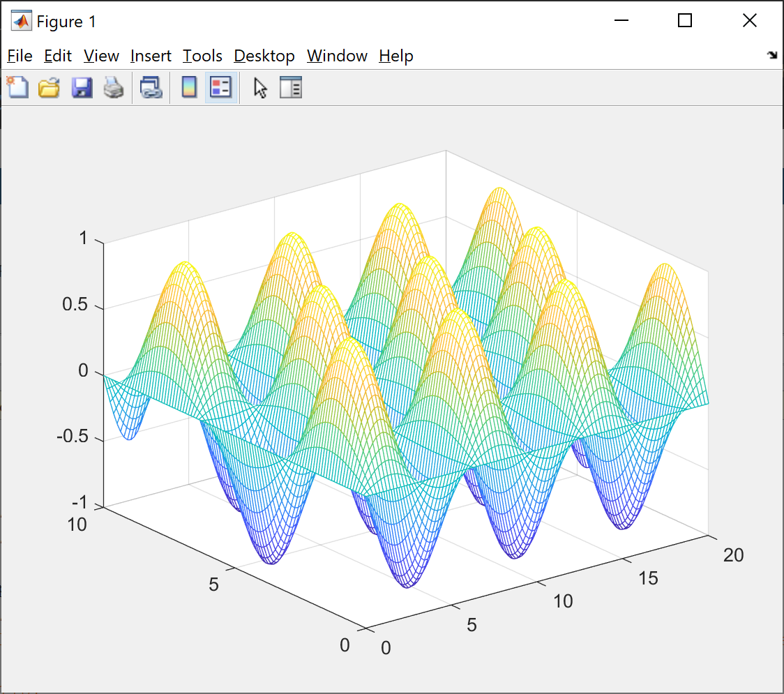The image size is (784, 694).
Task: Expand the Insert menu
Action: click(x=151, y=56)
